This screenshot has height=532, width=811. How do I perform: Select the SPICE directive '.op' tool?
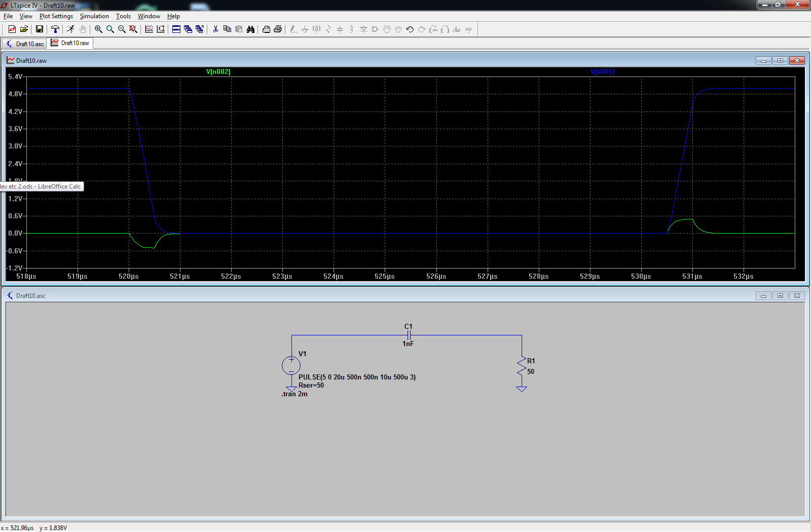[468, 29]
